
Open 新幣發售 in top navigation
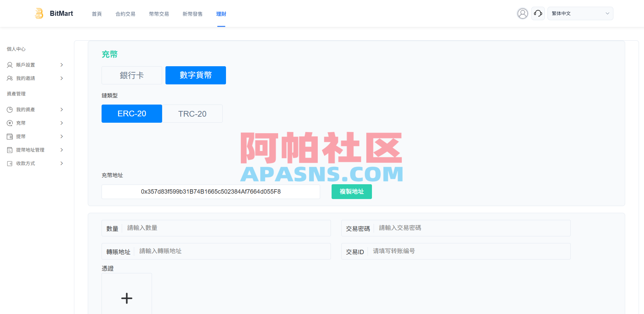tap(193, 14)
